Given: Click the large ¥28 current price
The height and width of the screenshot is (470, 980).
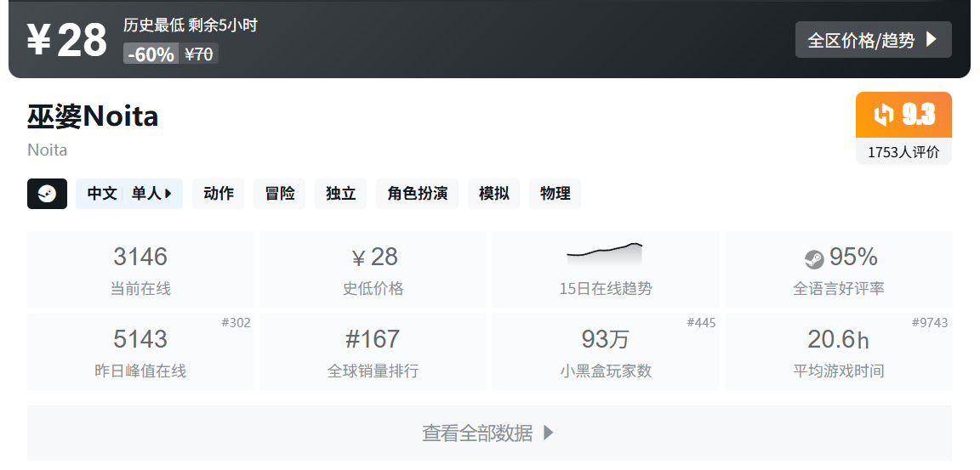Looking at the screenshot, I should click(67, 40).
